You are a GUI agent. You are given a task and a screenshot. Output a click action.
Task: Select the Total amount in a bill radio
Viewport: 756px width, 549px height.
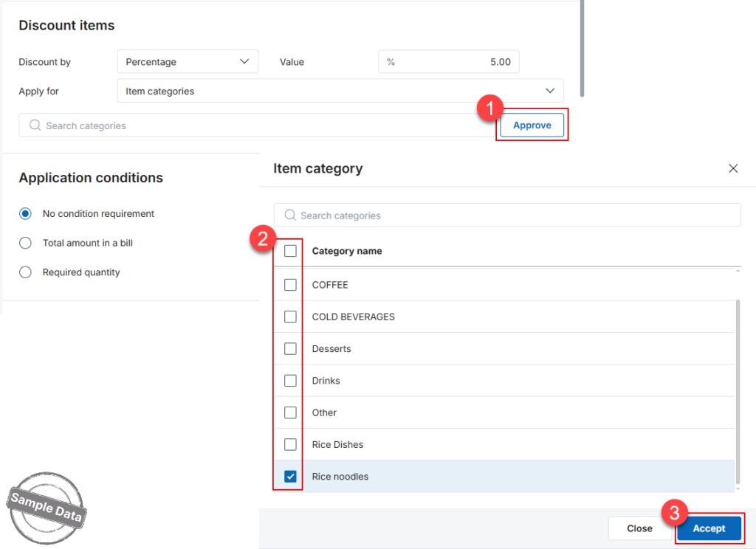pyautogui.click(x=25, y=243)
